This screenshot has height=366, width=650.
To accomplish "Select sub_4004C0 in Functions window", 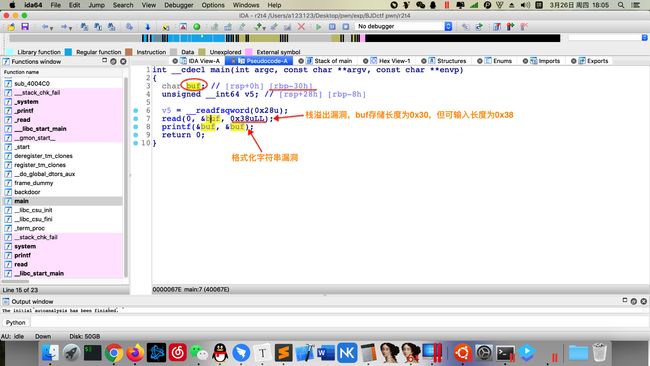I will tap(63, 83).
